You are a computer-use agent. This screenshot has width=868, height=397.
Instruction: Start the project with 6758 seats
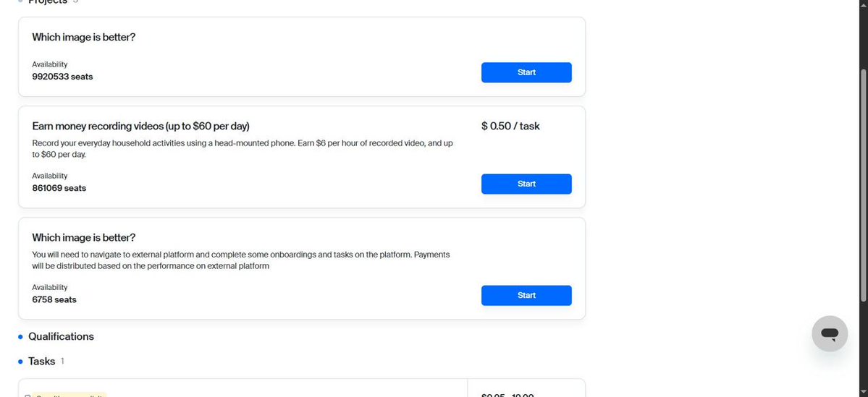tap(526, 295)
